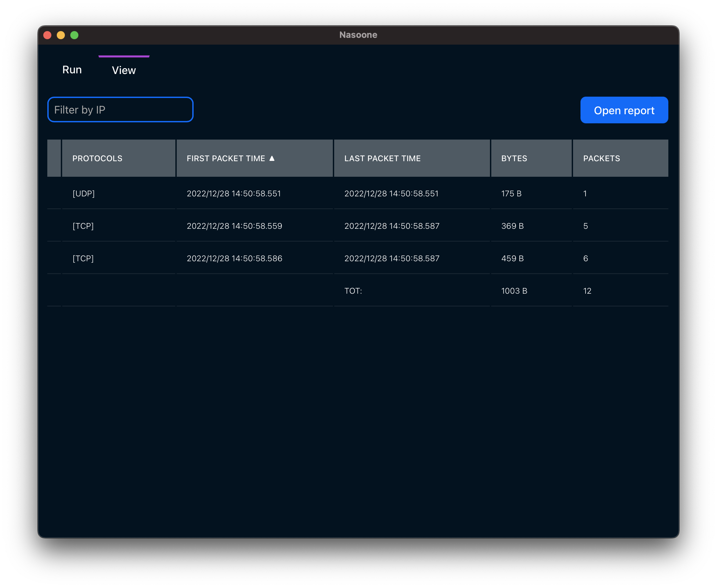This screenshot has height=588, width=717.
Task: Select the UDP row with 175 B
Action: point(84,193)
